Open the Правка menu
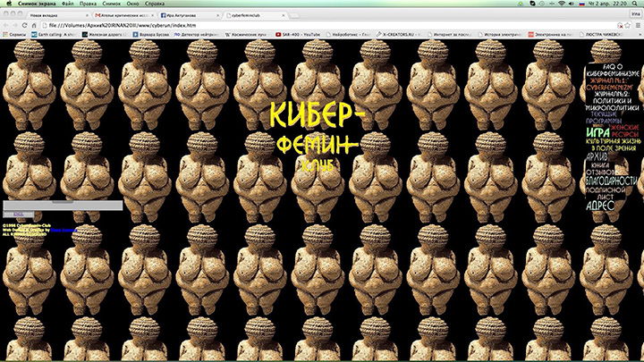644x362 pixels. [x=88, y=4]
